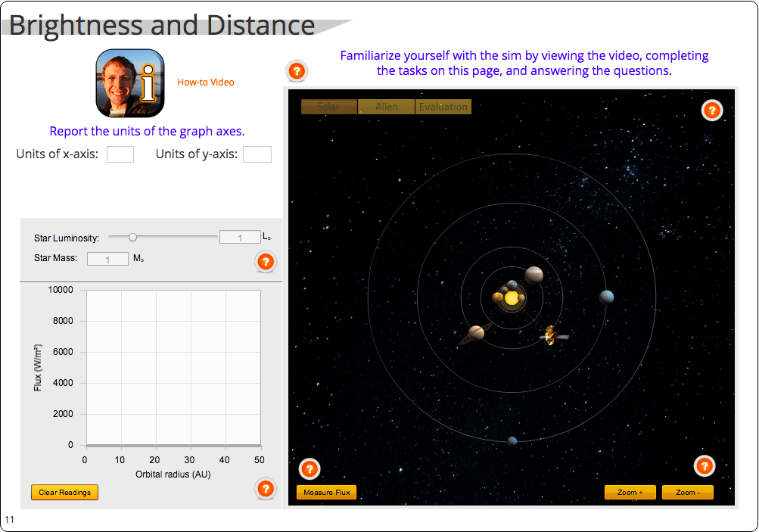The height and width of the screenshot is (532, 759).
Task: Click the ringed Saturn planet
Action: click(x=475, y=333)
